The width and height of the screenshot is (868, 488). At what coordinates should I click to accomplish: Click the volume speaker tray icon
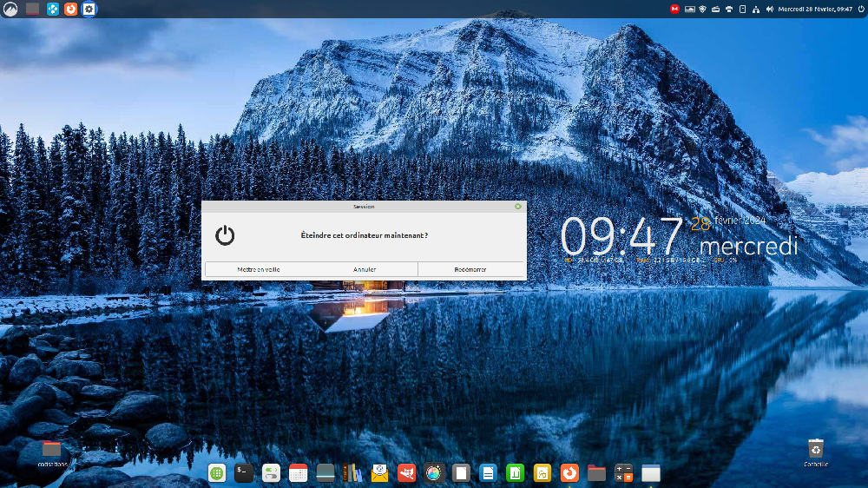coord(769,9)
